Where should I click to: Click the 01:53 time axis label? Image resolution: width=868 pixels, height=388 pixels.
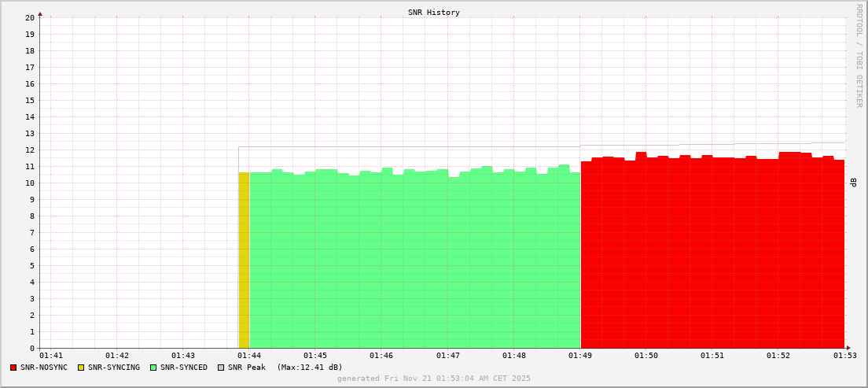point(845,356)
